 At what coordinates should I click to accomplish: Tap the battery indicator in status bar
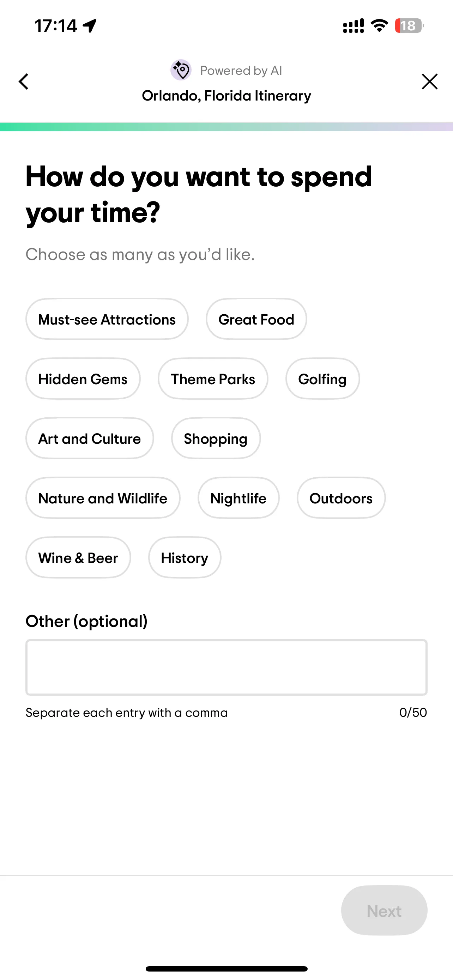pos(409,26)
